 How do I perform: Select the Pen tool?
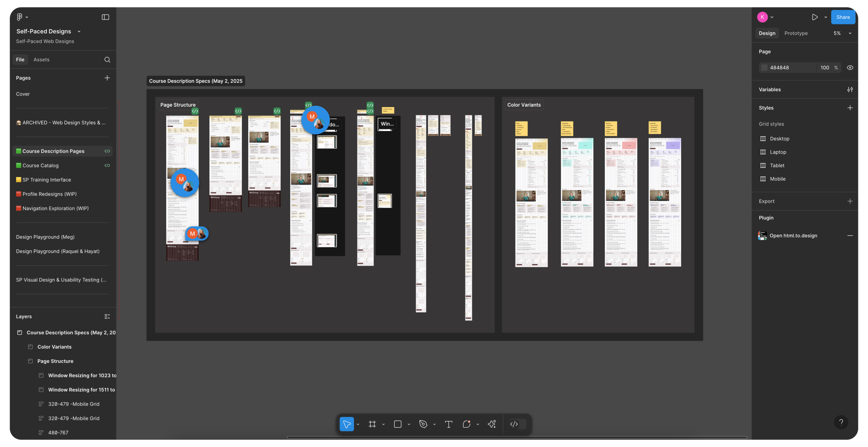[x=423, y=424]
